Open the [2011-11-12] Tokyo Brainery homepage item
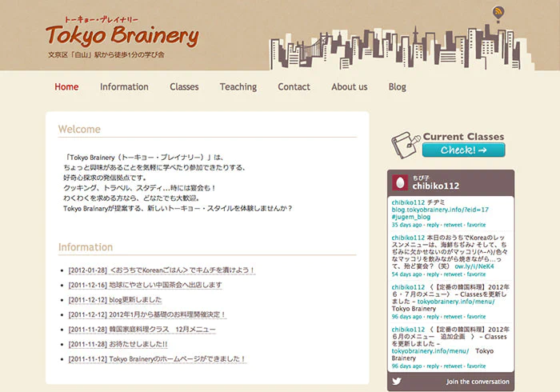Viewport: 560px width, 392px height. (x=157, y=358)
